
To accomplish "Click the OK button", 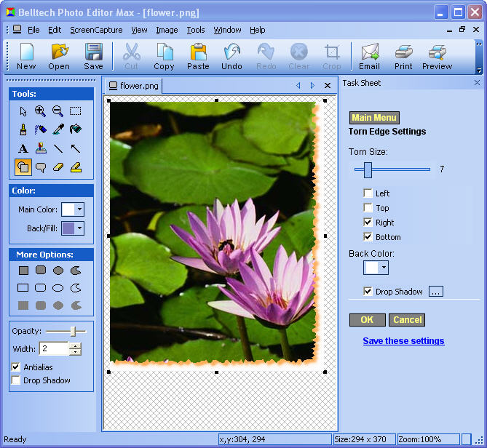I will (367, 320).
